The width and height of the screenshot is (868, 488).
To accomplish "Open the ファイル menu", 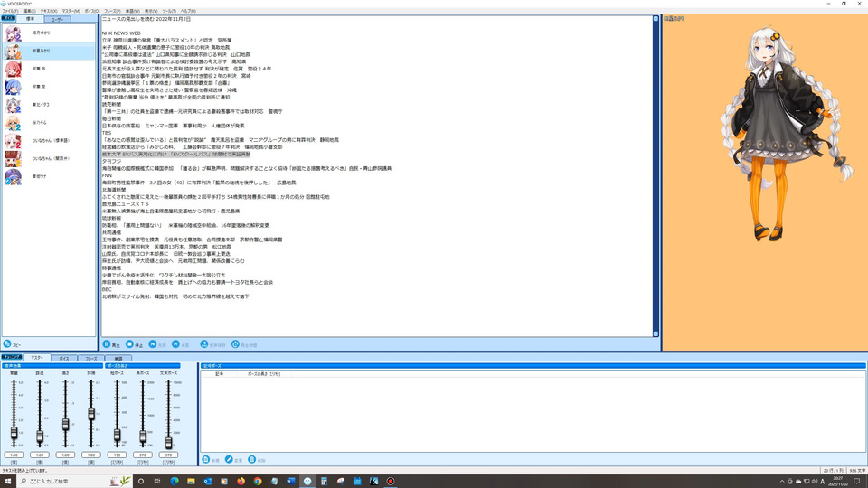I will click(x=10, y=11).
